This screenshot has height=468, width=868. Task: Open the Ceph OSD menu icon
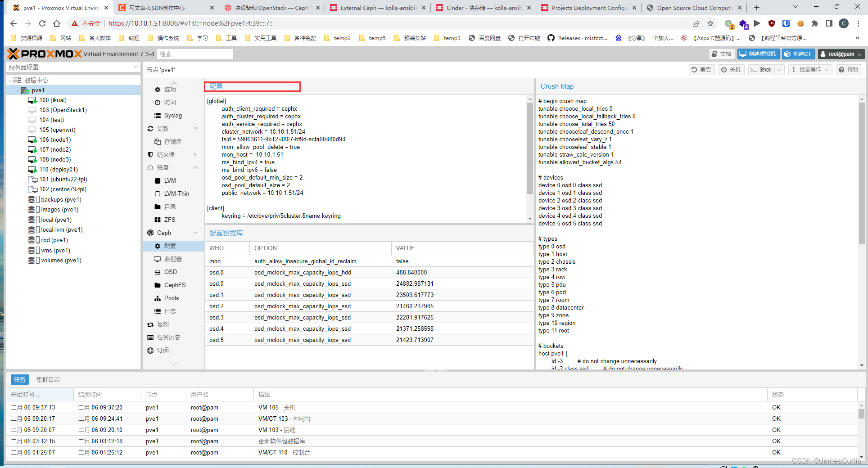(x=158, y=272)
